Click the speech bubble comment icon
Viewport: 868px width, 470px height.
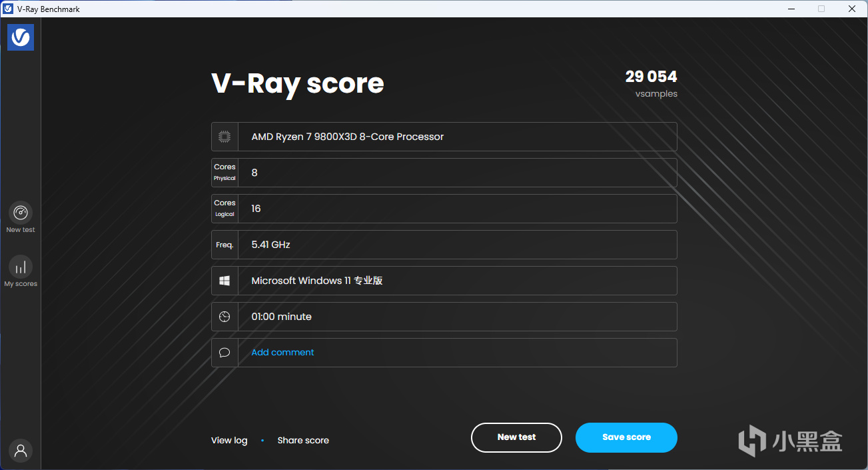tap(224, 353)
